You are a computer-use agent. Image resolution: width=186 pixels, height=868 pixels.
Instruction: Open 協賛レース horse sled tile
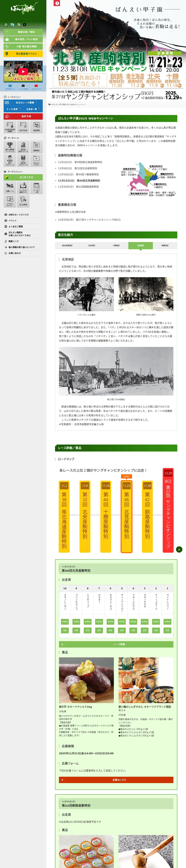[x=10, y=188]
